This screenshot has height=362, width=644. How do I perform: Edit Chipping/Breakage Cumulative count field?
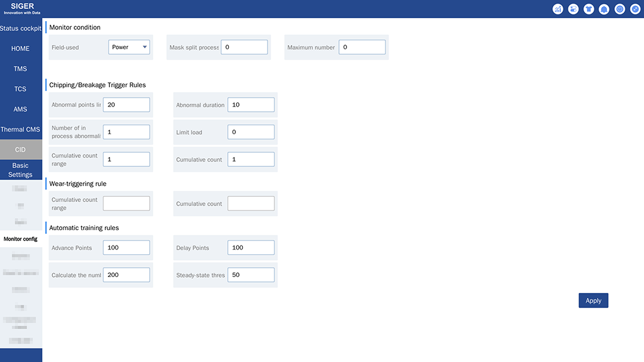(251, 159)
